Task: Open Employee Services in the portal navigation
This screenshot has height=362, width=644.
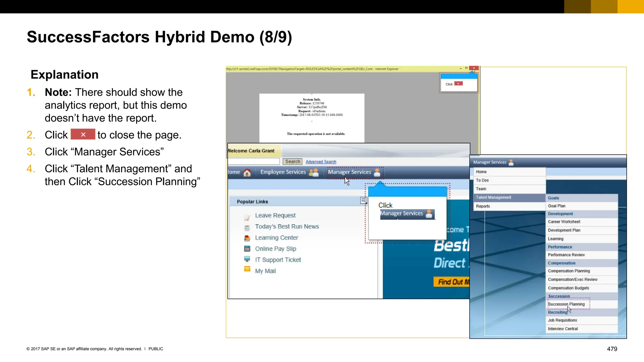Action: point(283,172)
